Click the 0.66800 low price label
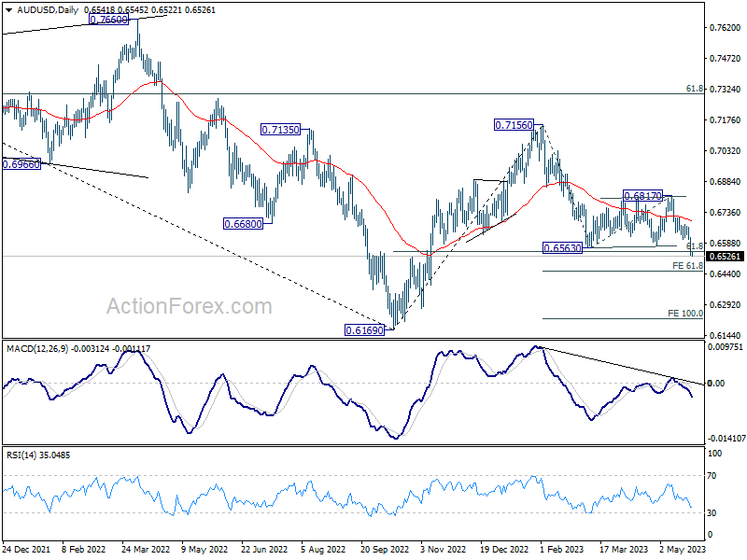This screenshot has height=560, width=747. 243,223
